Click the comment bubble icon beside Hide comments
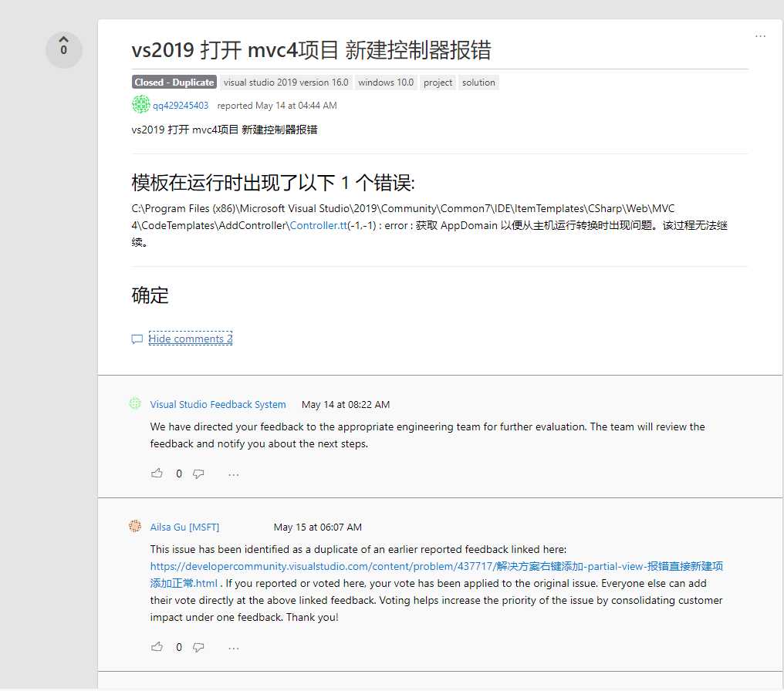The image size is (784, 691). 137,339
